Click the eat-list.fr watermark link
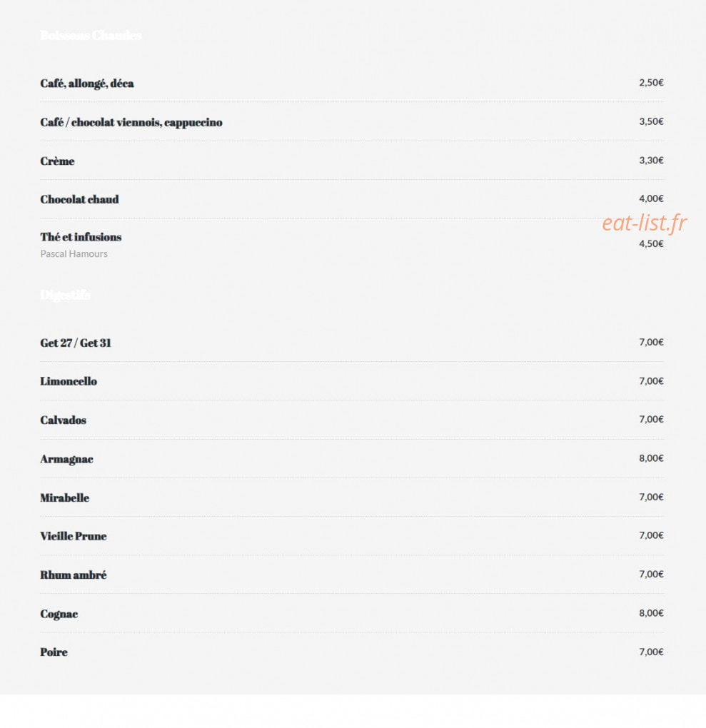Viewport: 706px width, 728px height. tap(644, 223)
